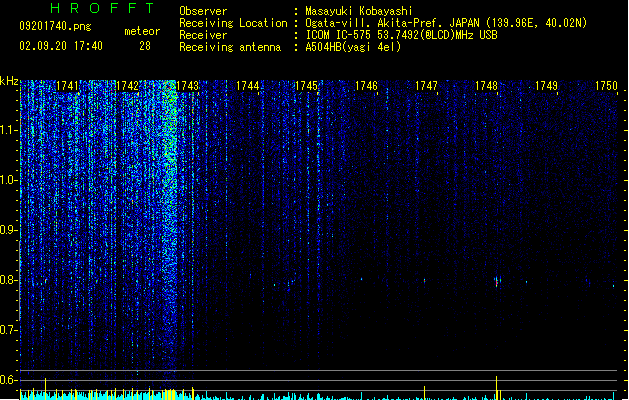
Task: Click the 1743 time marker
Action: [187, 86]
